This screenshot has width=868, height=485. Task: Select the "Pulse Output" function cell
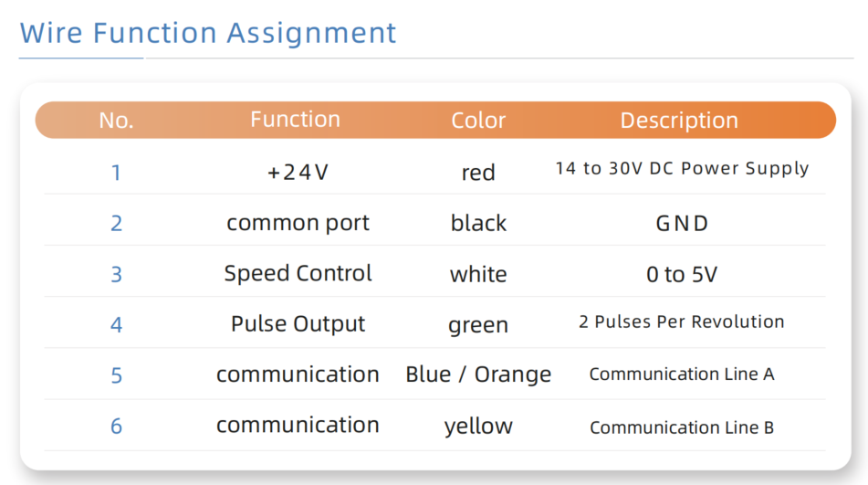pyautogui.click(x=298, y=324)
